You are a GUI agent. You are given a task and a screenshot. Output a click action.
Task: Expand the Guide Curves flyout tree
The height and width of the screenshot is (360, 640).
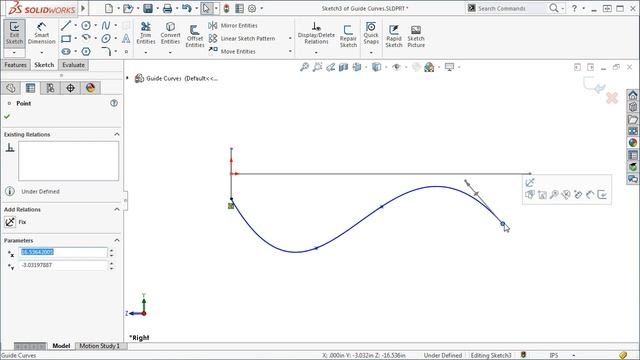pos(127,78)
